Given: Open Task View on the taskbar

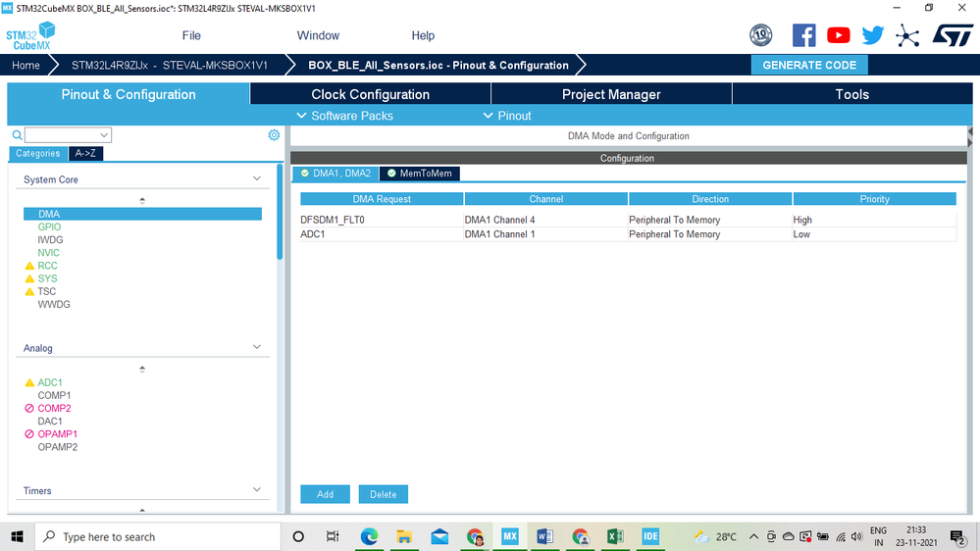Looking at the screenshot, I should (x=333, y=536).
